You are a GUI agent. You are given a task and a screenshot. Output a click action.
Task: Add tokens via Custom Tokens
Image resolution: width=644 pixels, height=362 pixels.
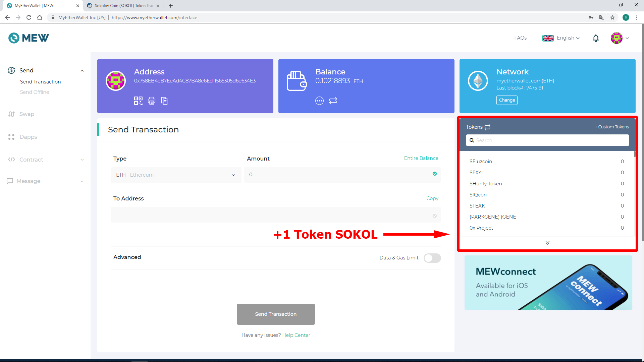pos(612,127)
